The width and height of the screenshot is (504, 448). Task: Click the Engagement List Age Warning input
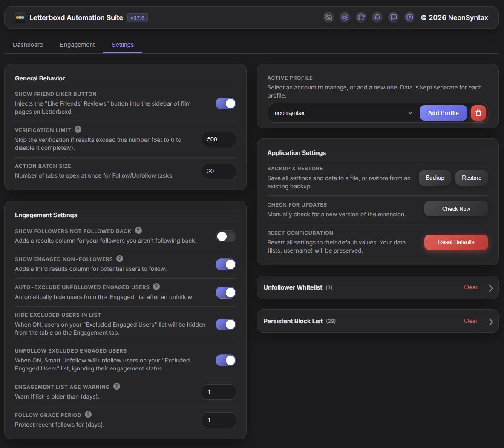click(219, 392)
